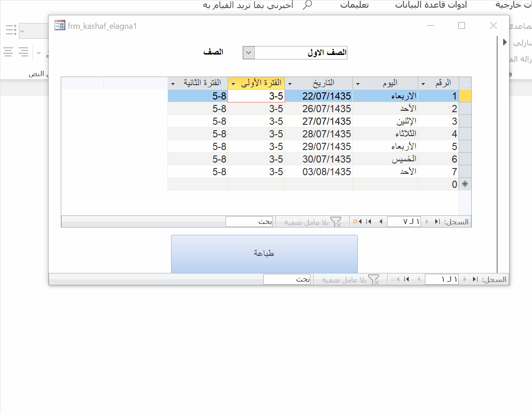Screen dimensions: 532x414
Task: Add new blank record in subform navigator
Action: (357, 222)
